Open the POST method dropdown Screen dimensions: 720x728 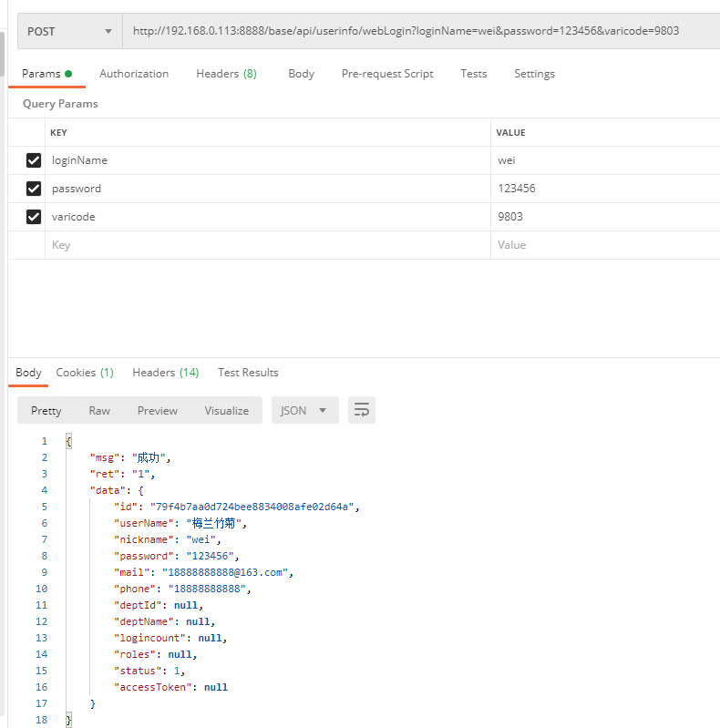(70, 31)
